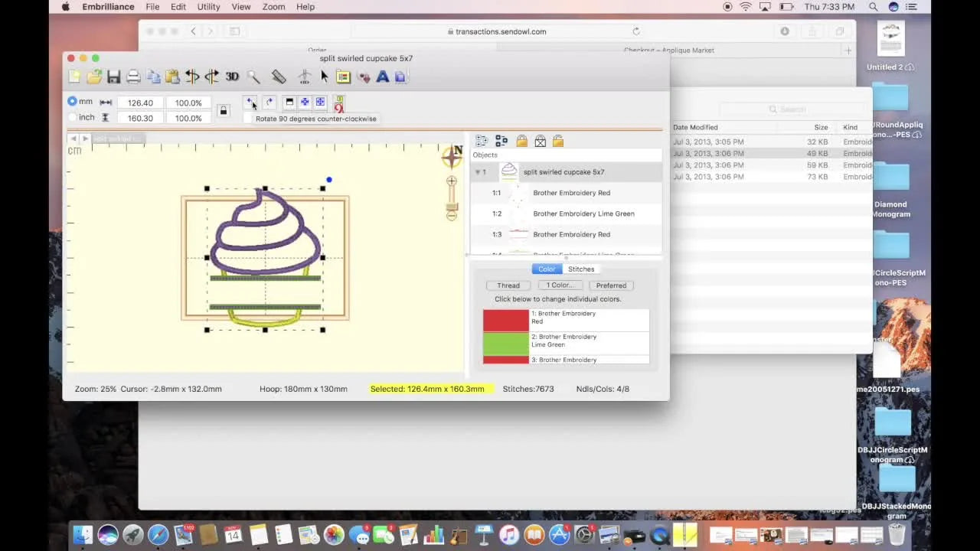
Task: Click the 1 Color... button
Action: pyautogui.click(x=560, y=285)
